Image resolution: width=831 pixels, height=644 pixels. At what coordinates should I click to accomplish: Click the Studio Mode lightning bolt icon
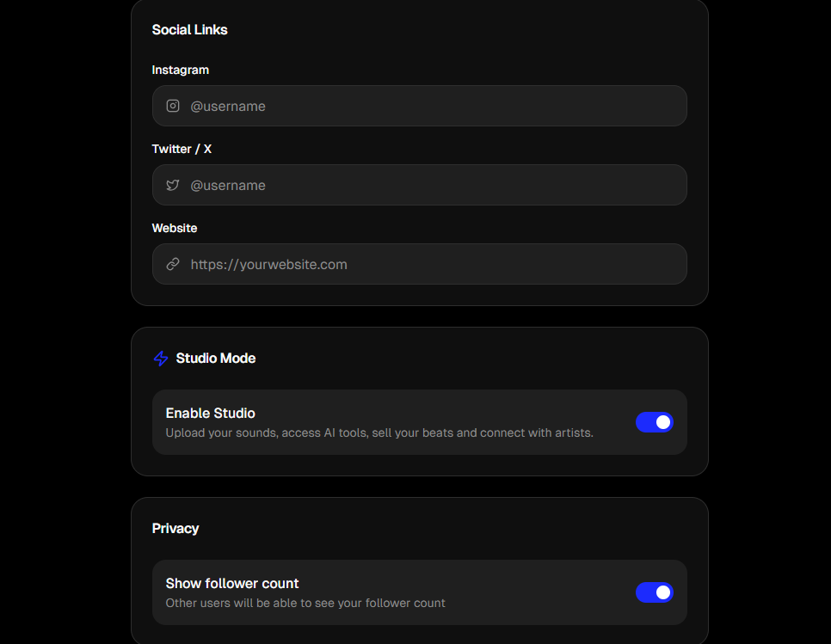coord(161,359)
